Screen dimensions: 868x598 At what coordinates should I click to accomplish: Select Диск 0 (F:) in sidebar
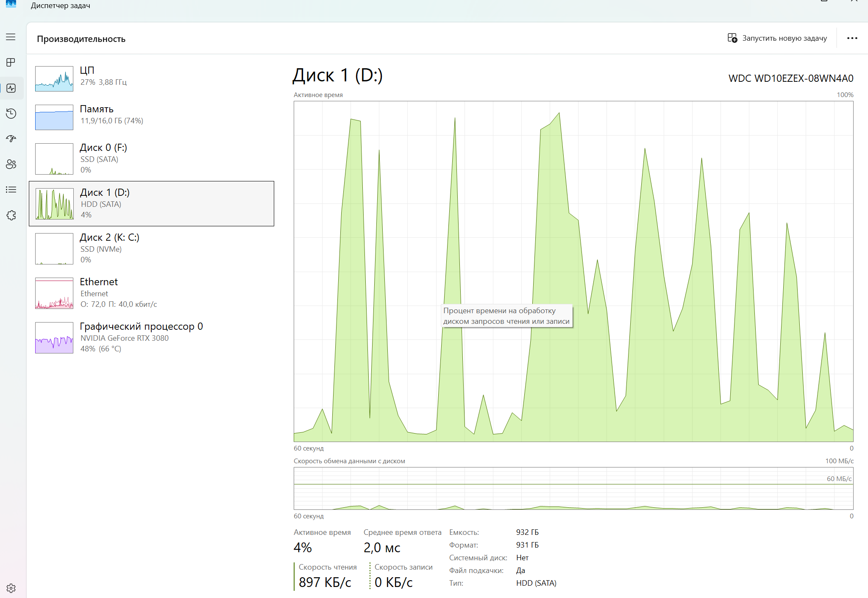[x=151, y=159]
